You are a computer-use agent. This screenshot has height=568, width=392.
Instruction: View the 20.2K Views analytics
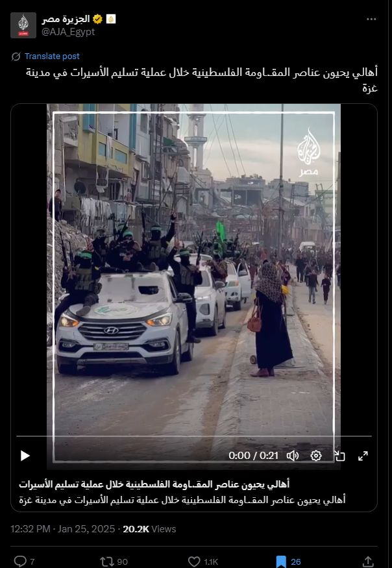tap(149, 529)
